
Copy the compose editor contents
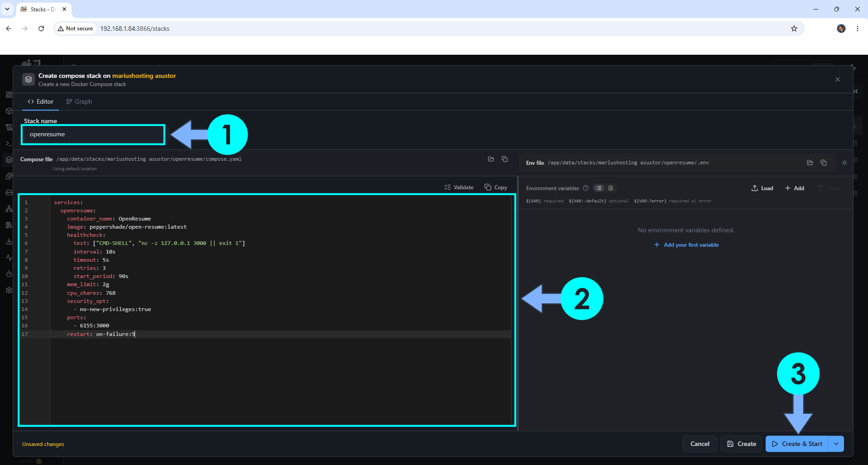tap(496, 187)
